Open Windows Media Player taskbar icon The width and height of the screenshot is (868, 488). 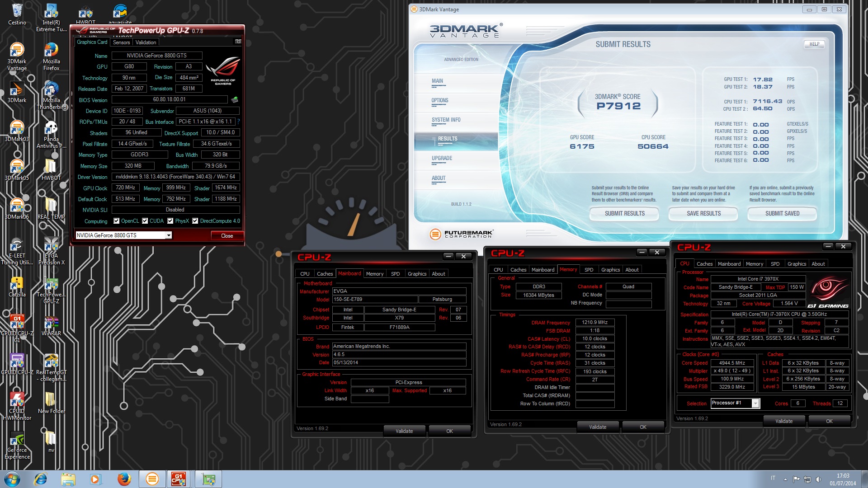pyautogui.click(x=95, y=479)
